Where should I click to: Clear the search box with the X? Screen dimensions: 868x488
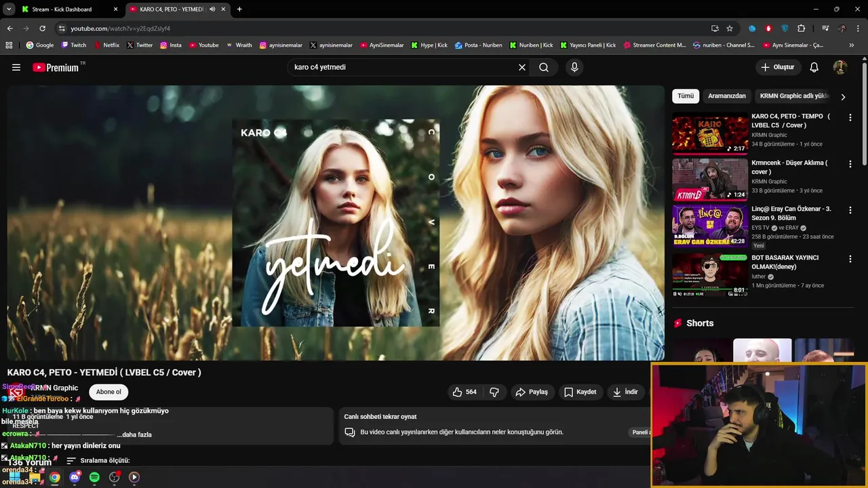point(522,67)
